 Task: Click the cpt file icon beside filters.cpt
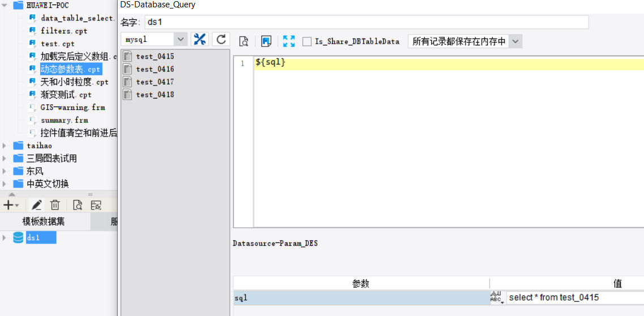coord(32,31)
